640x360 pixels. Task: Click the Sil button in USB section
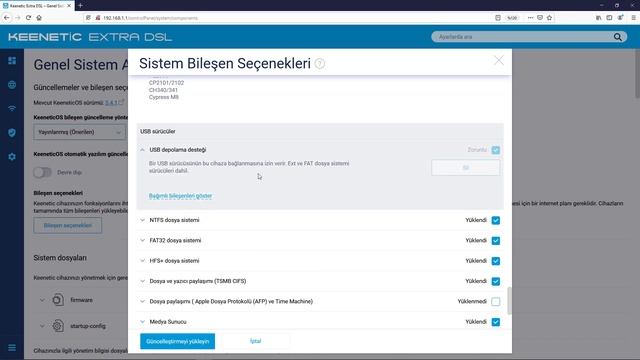pos(465,168)
